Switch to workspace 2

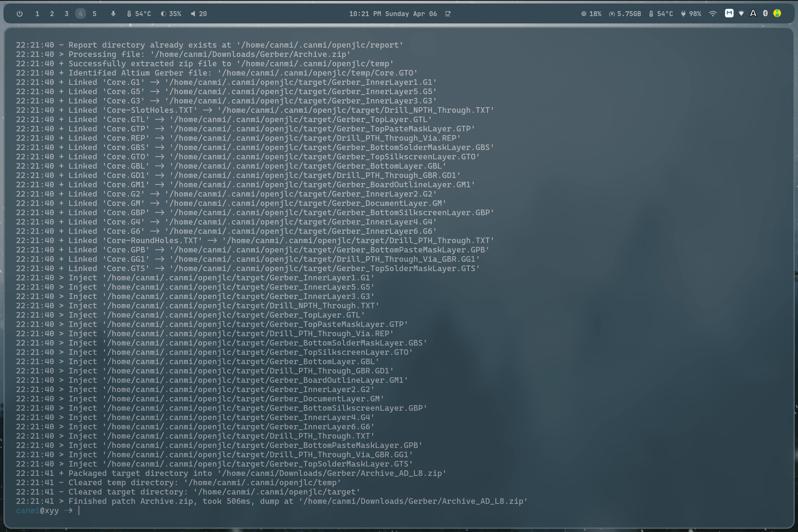tap(52, 14)
